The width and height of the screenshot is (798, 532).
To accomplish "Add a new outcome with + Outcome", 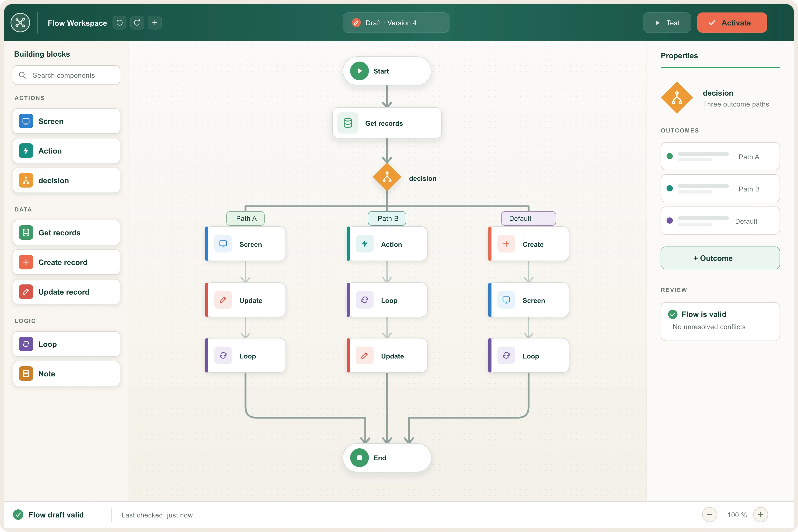I will pos(720,258).
